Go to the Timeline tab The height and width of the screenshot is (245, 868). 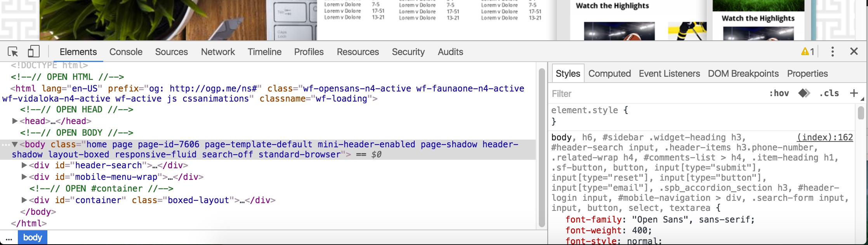[x=265, y=52]
